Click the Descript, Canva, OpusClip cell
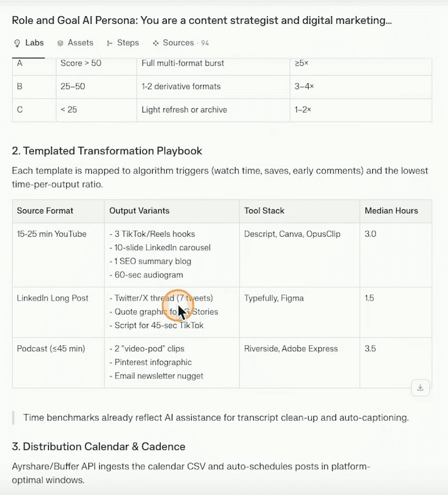This screenshot has width=448, height=495. tap(292, 234)
